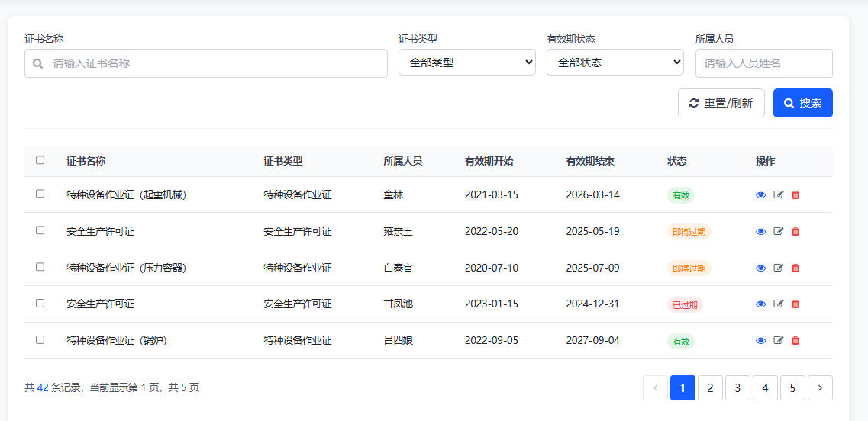Delete 白泰官's pressure vessel certificate
This screenshot has height=421, width=868.
coord(795,268)
